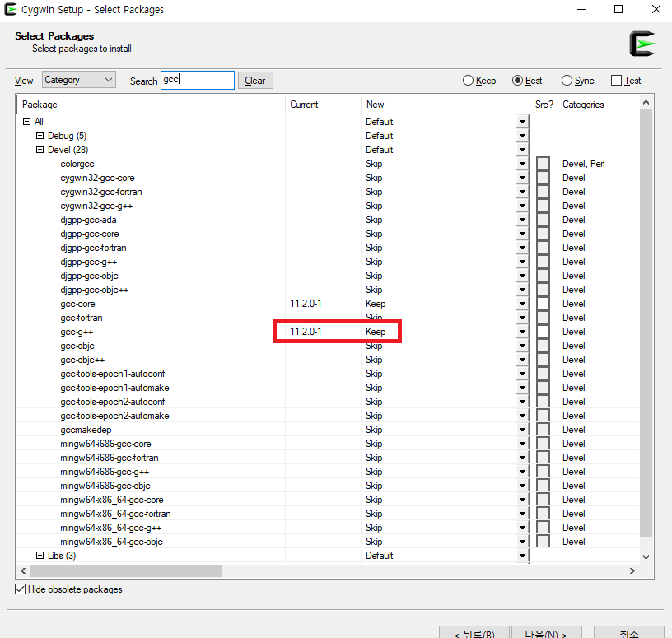Go back with the 뒤로(B) button
Viewport: 672px width, 638px height.
tap(474, 632)
